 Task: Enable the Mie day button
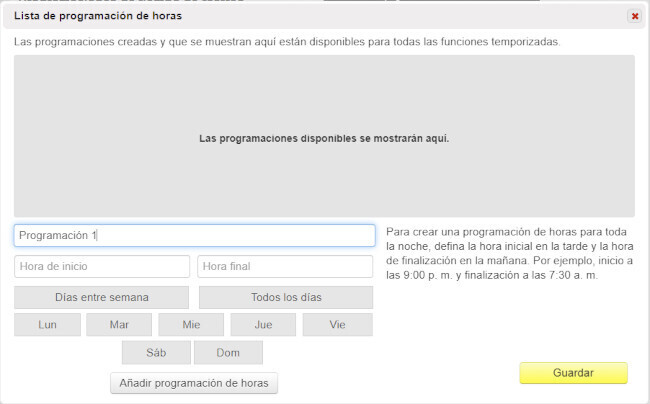191,325
